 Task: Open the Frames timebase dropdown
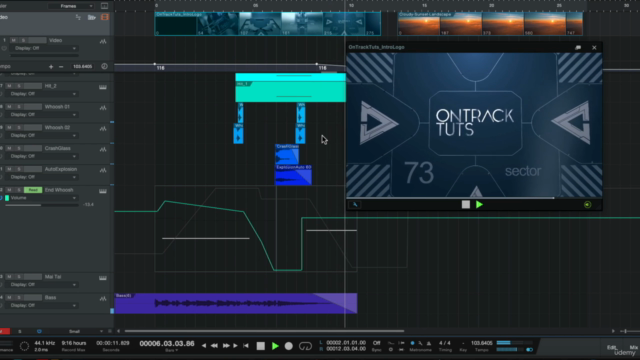pyautogui.click(x=71, y=6)
